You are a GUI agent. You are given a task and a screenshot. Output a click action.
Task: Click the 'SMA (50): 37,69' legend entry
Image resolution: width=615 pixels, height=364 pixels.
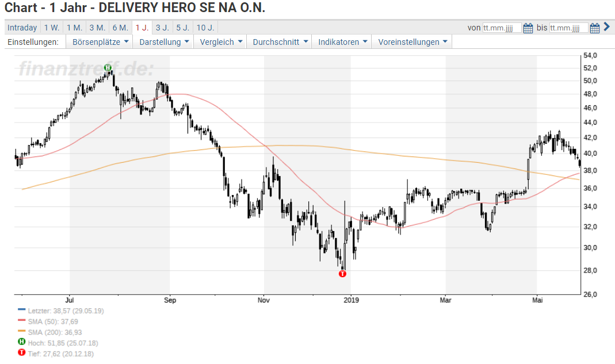(53, 321)
